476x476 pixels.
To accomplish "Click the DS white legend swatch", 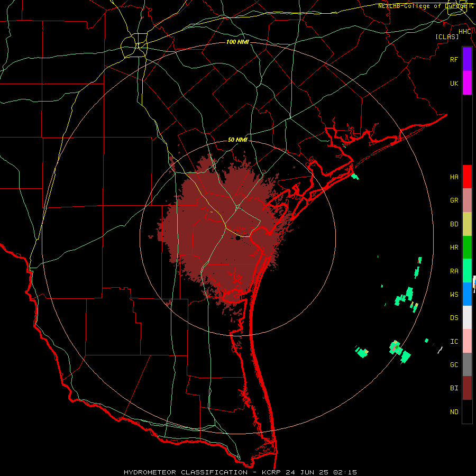I will tap(467, 317).
